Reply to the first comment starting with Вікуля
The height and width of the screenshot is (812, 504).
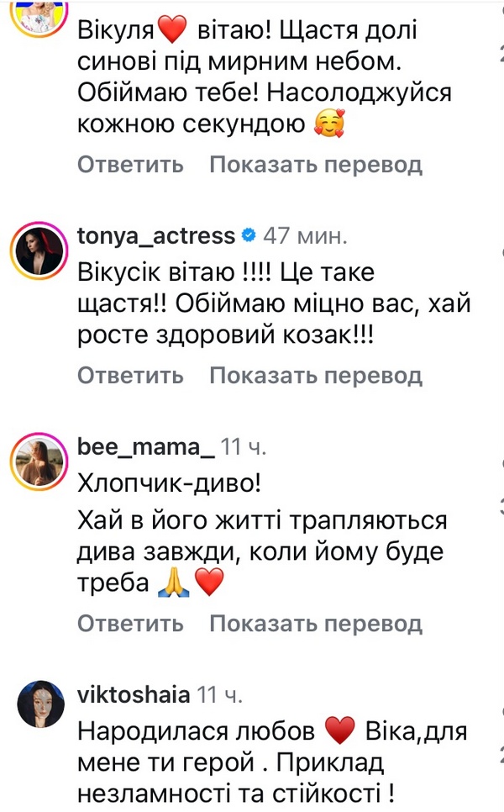click(x=130, y=165)
